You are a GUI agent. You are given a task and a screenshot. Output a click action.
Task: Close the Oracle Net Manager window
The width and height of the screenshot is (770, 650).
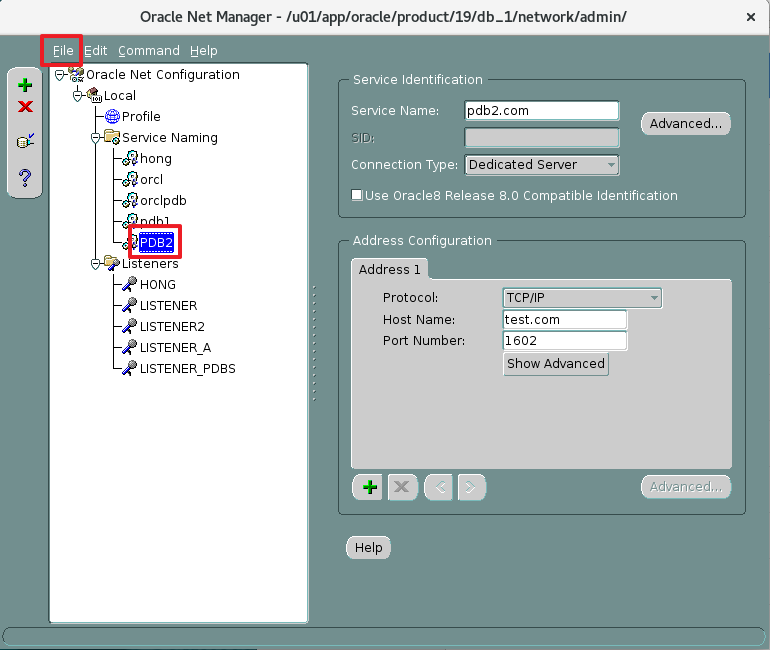[750, 17]
